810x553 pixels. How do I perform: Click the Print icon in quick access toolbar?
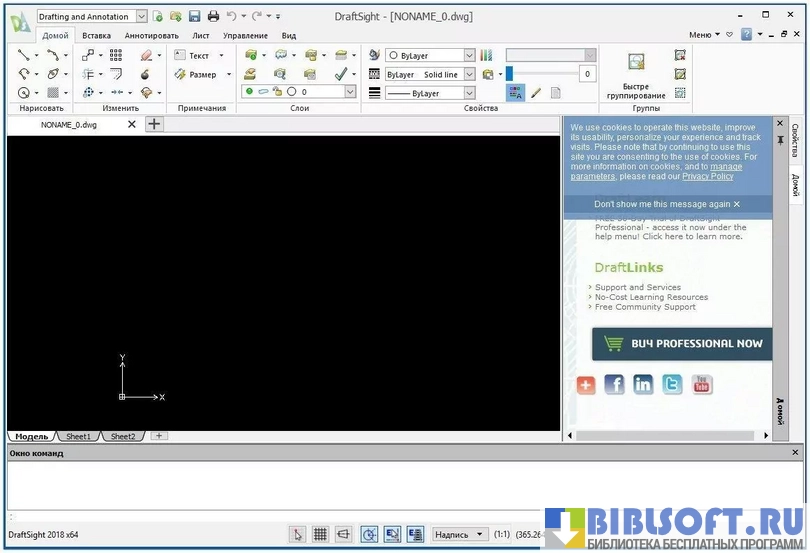coord(213,16)
